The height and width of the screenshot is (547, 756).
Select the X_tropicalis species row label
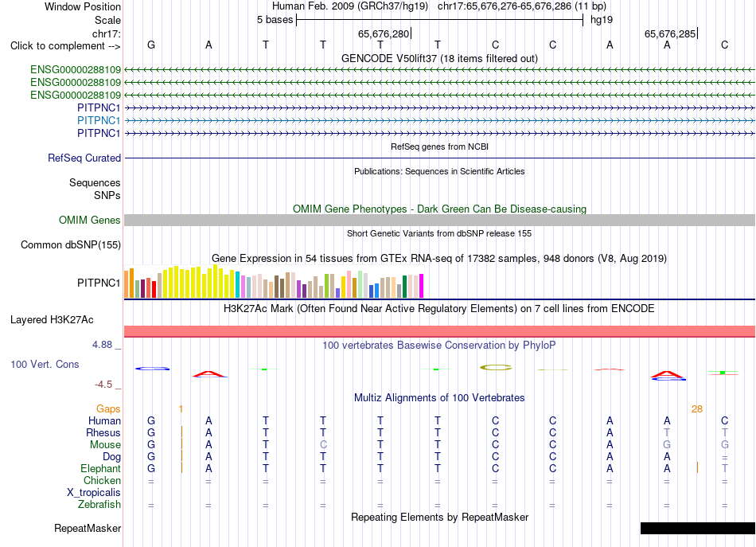[x=94, y=493]
